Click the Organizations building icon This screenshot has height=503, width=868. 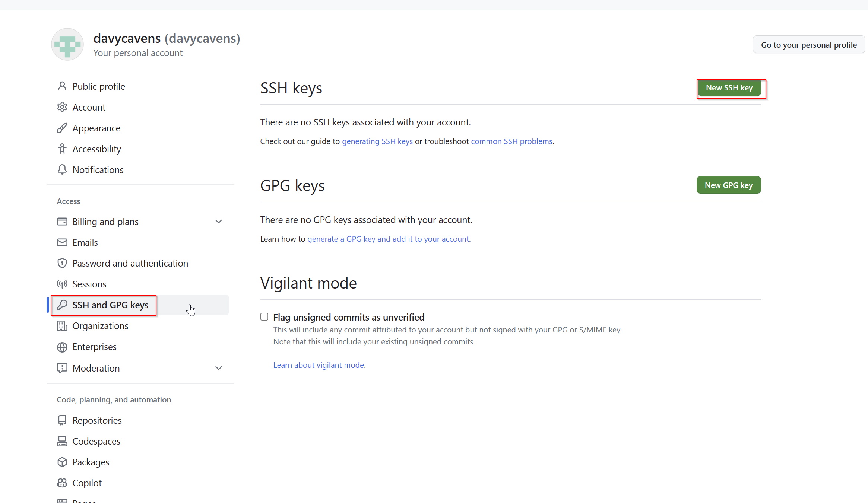[x=62, y=326]
